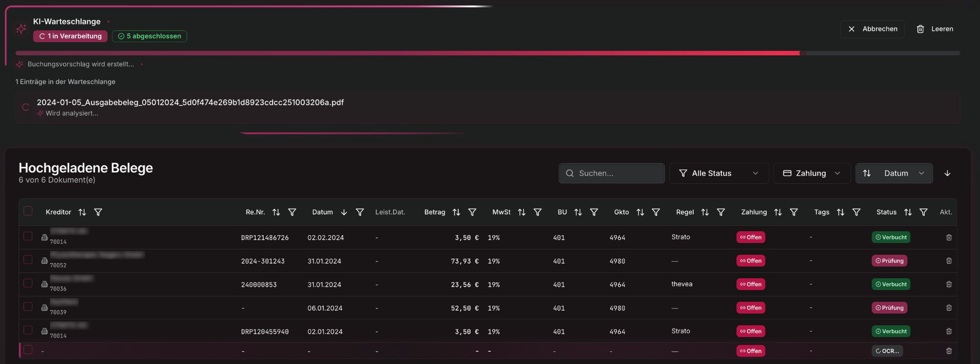Delete the row with 240000853 invoice
This screenshot has height=364, width=980.
click(x=949, y=285)
